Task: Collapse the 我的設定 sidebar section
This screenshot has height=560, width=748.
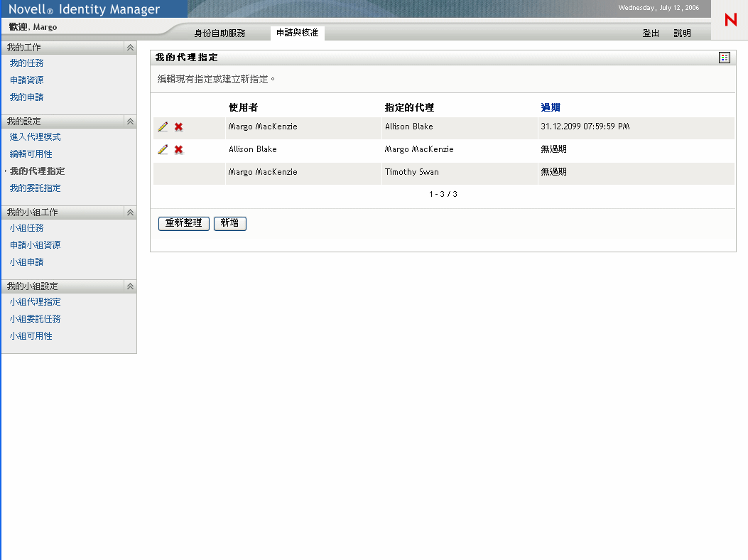Action: [x=130, y=122]
